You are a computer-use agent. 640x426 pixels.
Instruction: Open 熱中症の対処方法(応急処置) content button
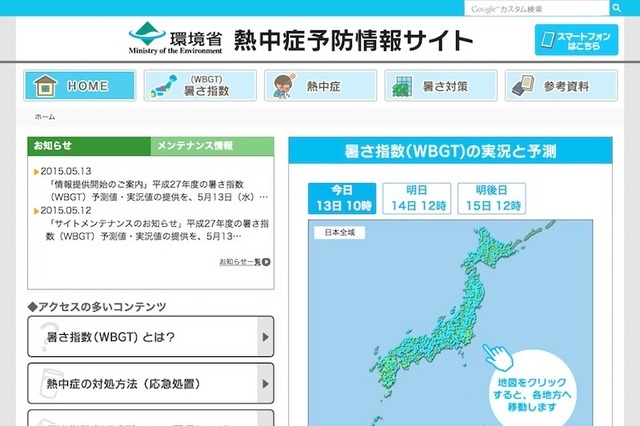pos(151,384)
